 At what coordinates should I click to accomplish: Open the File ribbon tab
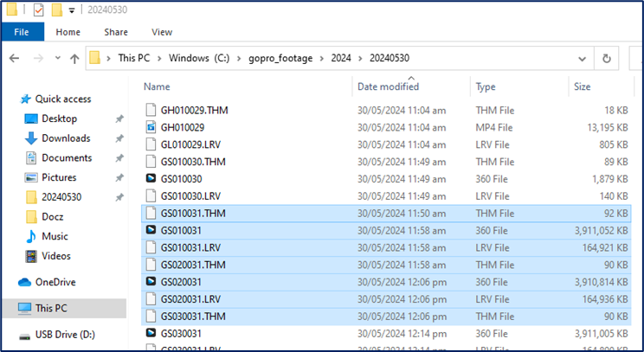point(23,32)
